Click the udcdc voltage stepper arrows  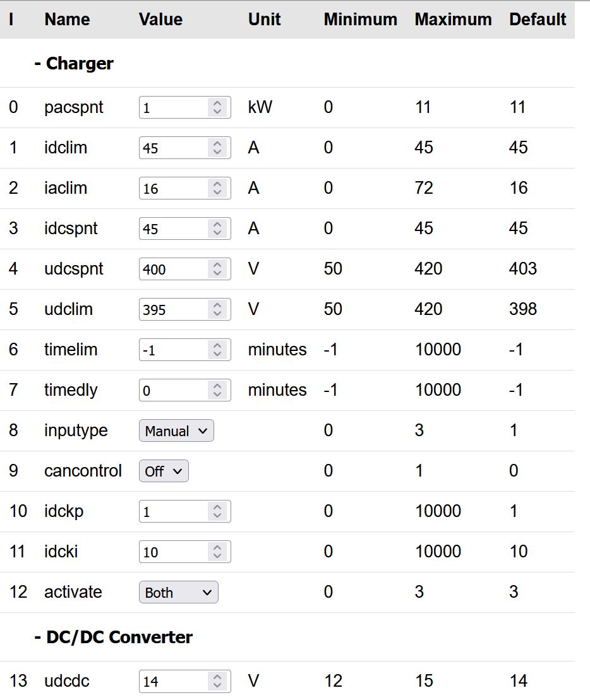tap(217, 681)
